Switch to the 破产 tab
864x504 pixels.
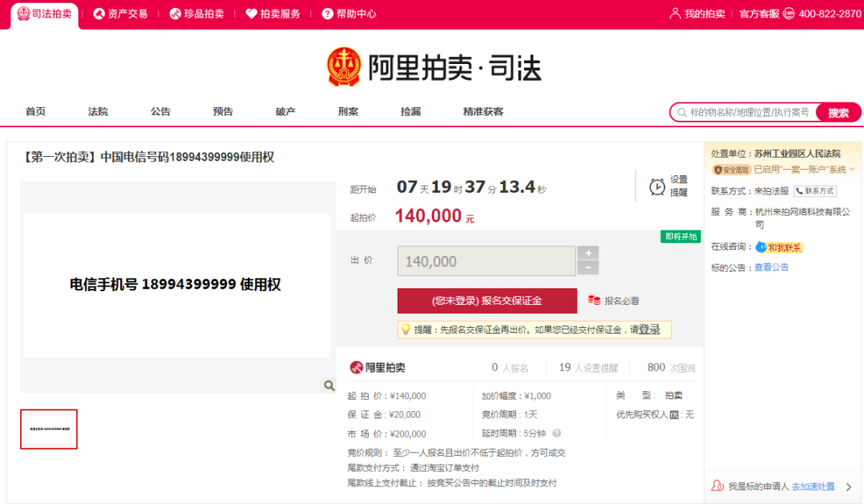[286, 112]
